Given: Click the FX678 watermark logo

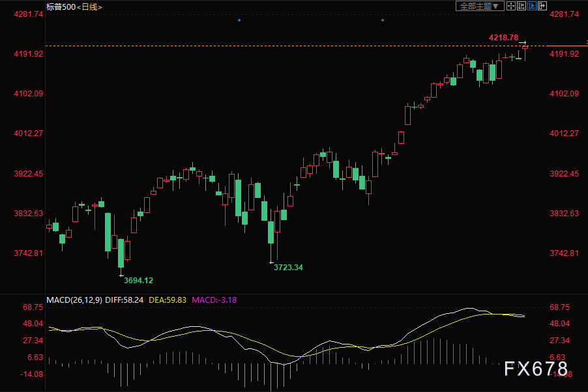Looking at the screenshot, I should [537, 369].
